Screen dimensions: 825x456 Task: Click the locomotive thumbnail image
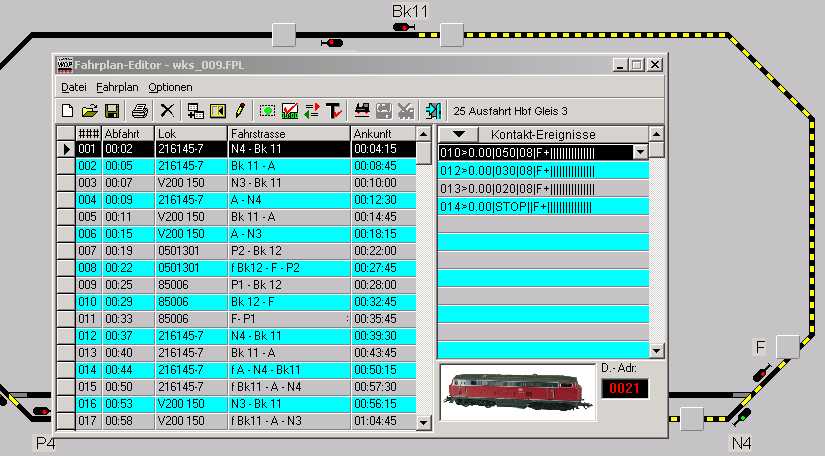[x=516, y=394]
